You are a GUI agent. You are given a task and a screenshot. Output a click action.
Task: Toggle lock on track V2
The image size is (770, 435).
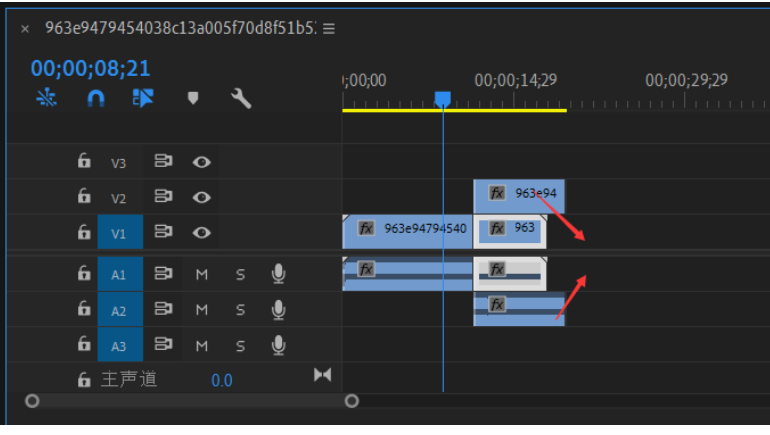(84, 196)
